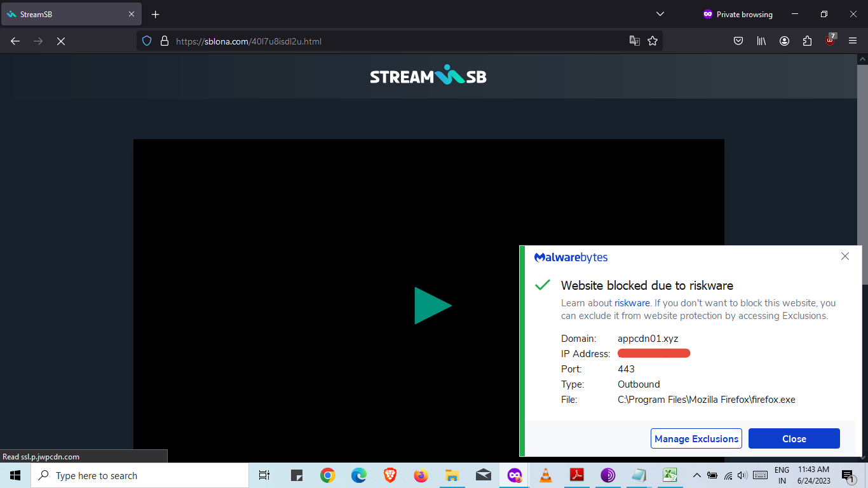The image size is (868, 488).
Task: Close the StreamSB browser tab
Action: [132, 14]
